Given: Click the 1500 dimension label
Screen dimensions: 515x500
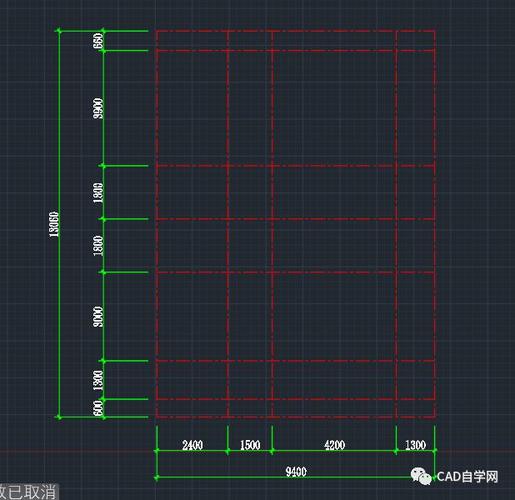Looking at the screenshot, I should [250, 445].
